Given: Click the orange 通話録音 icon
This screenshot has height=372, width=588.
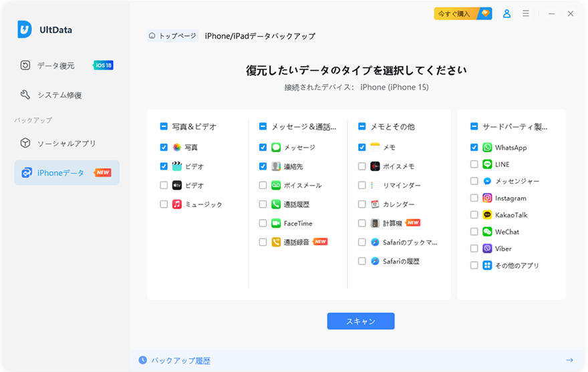Looking at the screenshot, I should [276, 242].
